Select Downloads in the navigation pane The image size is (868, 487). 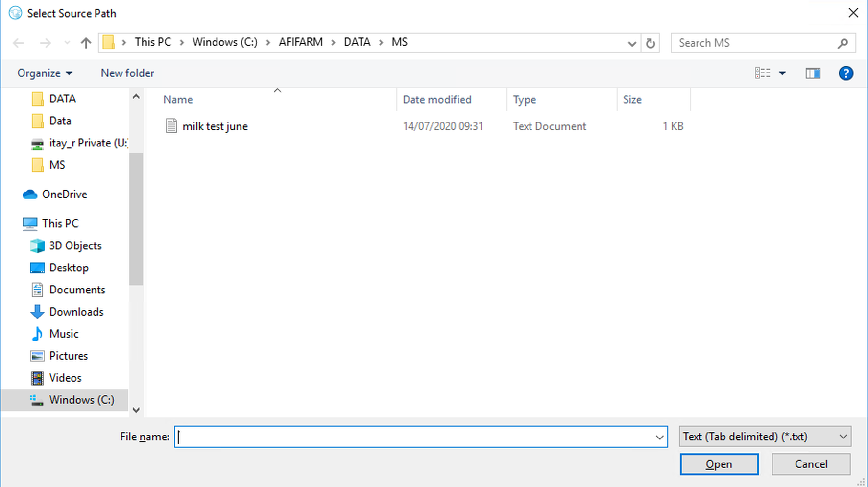76,312
